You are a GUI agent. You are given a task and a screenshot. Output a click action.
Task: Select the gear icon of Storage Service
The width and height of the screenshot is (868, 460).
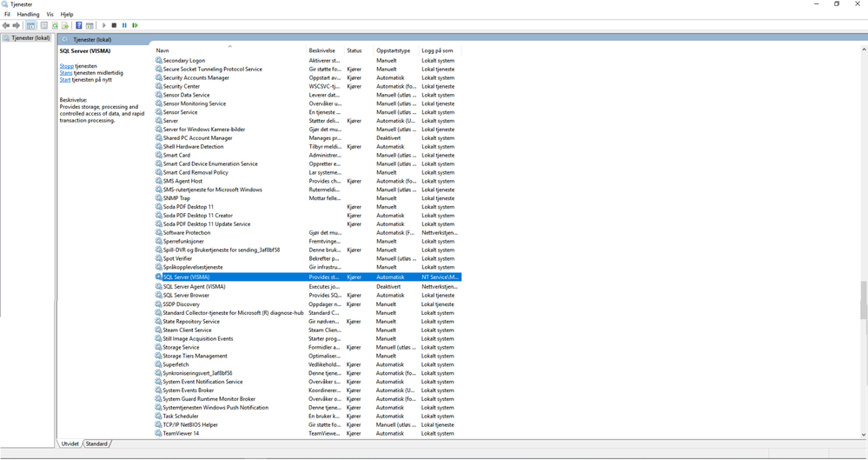[159, 348]
